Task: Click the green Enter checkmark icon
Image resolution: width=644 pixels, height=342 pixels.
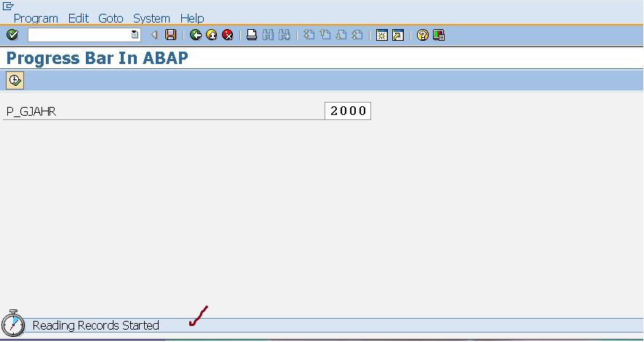Action: click(12, 35)
